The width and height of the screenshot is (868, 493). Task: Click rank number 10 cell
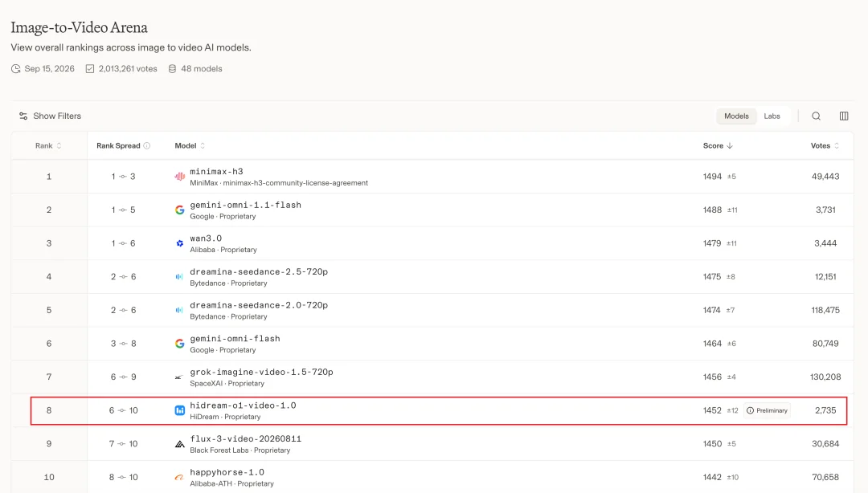click(x=49, y=478)
